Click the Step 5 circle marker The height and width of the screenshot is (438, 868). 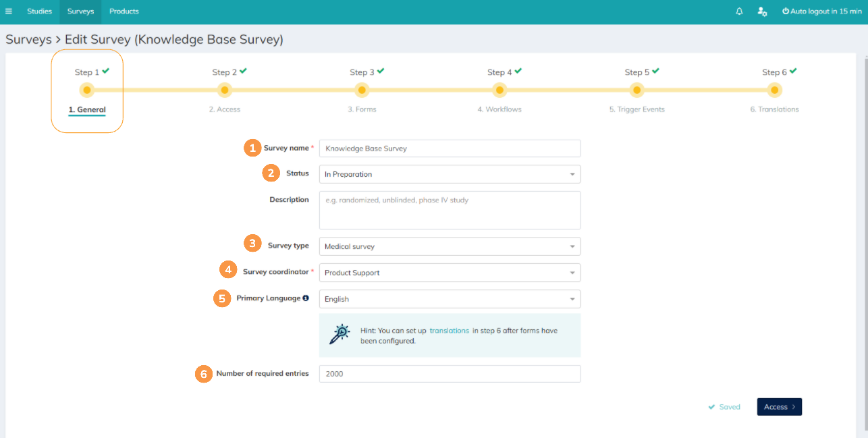[636, 90]
